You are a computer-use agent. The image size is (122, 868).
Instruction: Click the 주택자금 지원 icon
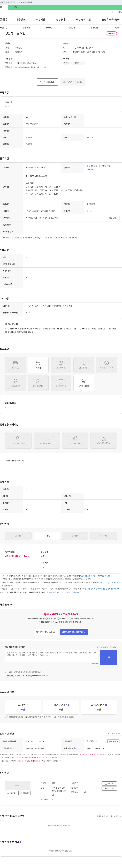click(x=16, y=381)
